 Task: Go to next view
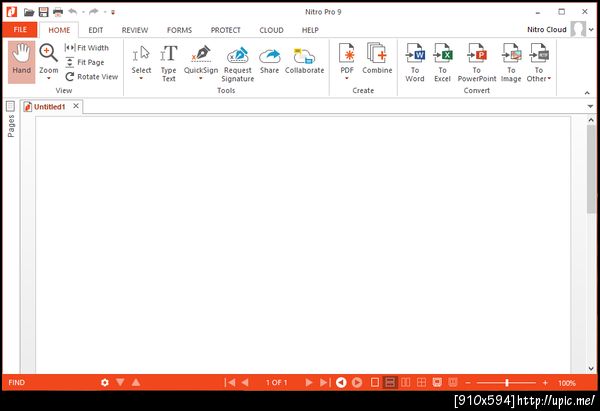(357, 382)
